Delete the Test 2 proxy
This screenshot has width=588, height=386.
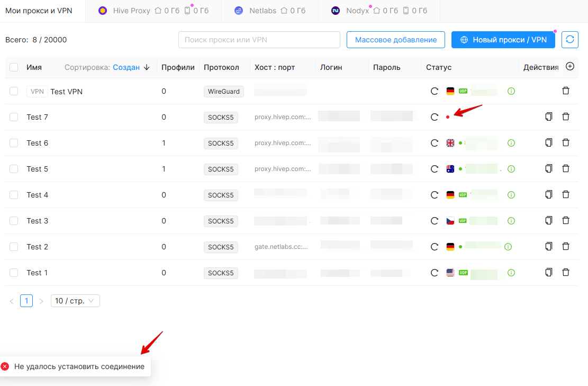(566, 246)
